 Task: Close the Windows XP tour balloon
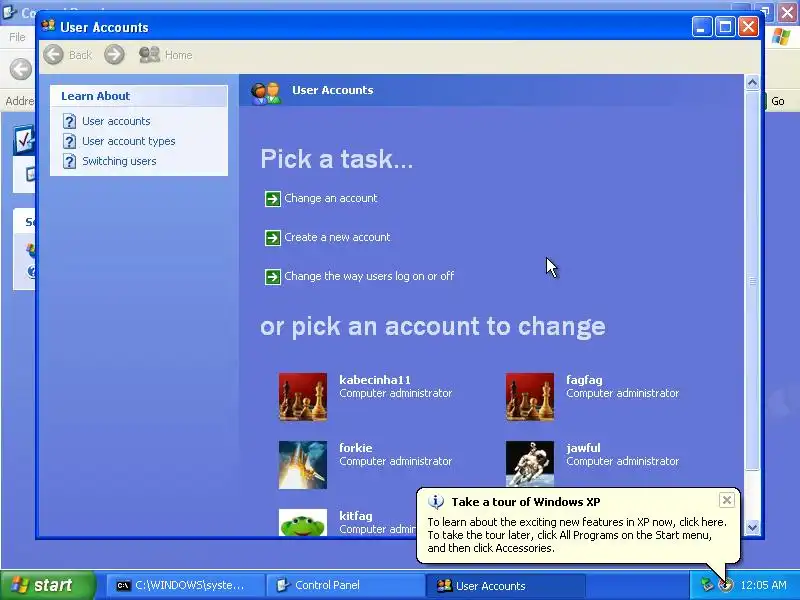click(727, 500)
